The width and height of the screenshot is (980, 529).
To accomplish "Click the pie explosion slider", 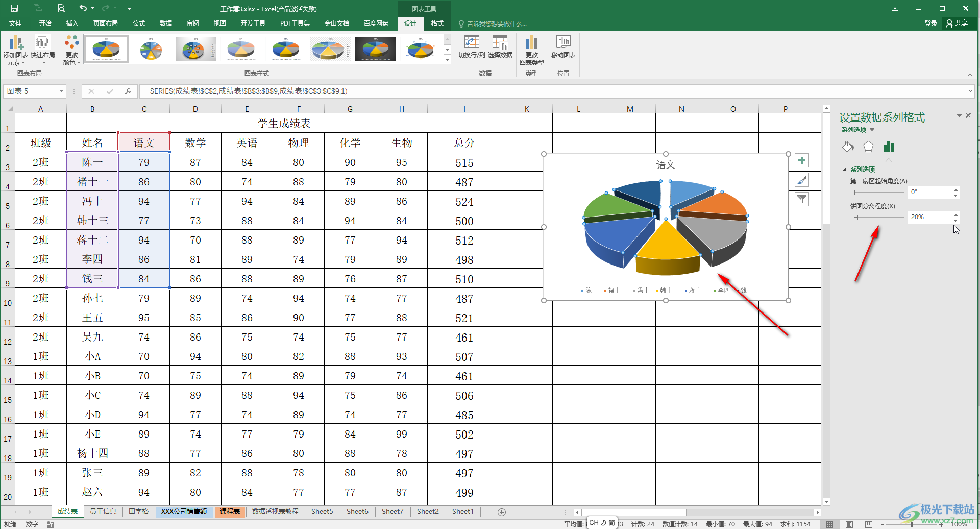I will 879,218.
